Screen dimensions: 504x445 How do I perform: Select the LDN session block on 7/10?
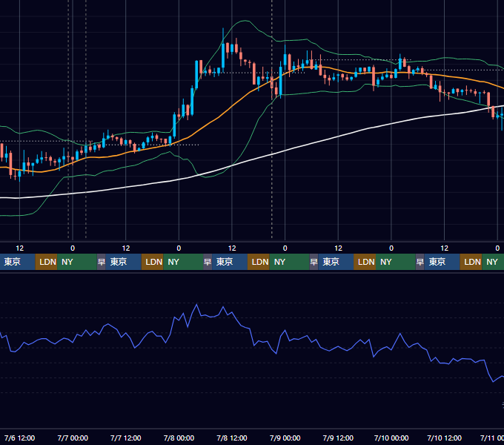point(471,262)
